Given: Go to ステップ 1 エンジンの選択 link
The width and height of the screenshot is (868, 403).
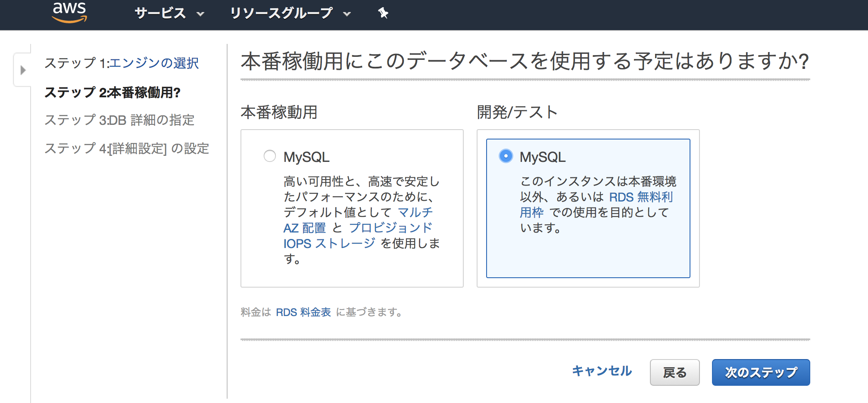Looking at the screenshot, I should click(x=154, y=63).
